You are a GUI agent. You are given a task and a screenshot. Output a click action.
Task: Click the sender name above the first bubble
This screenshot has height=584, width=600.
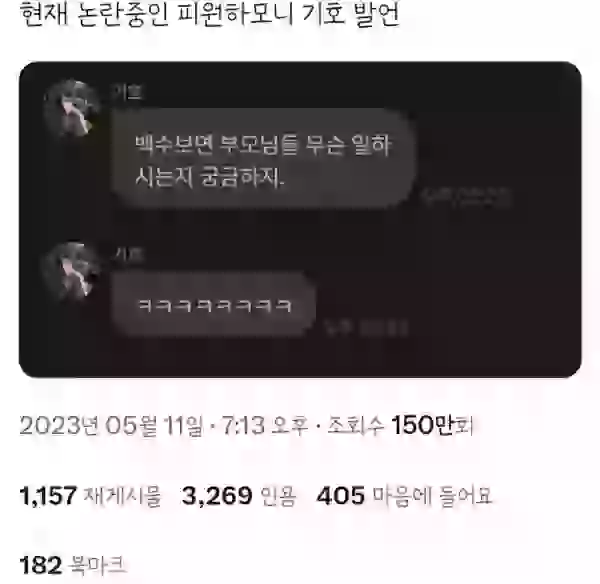pyautogui.click(x=127, y=92)
